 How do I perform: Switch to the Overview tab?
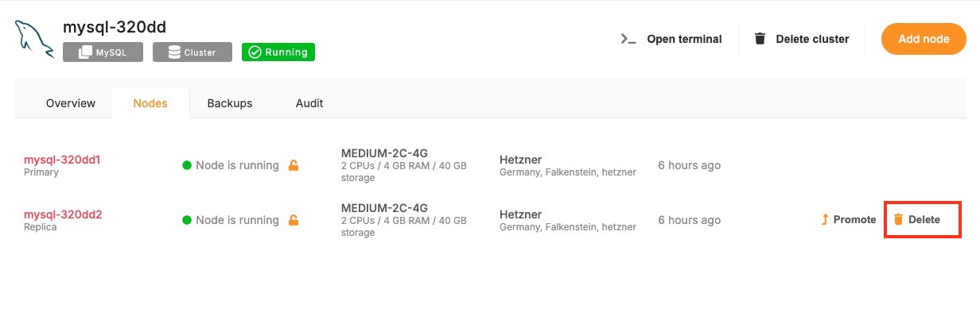(71, 103)
